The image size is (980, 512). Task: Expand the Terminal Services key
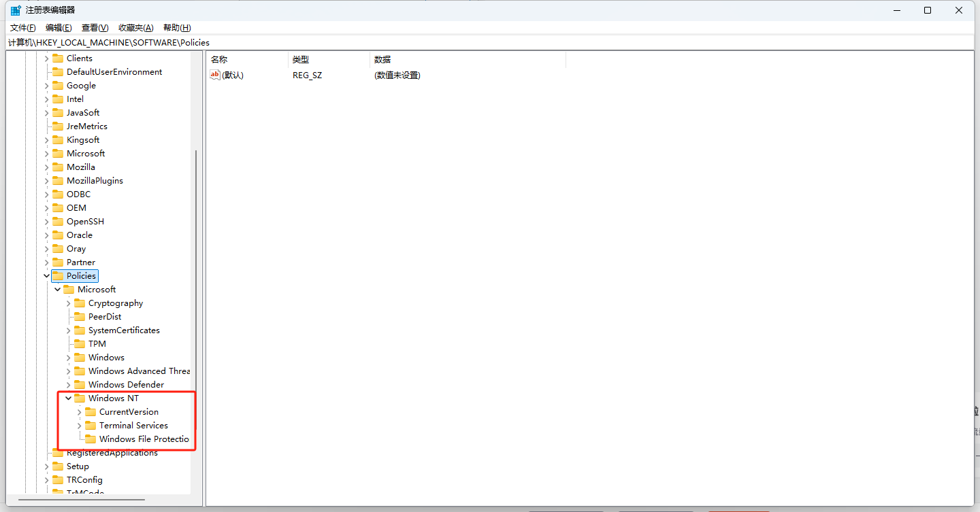click(x=79, y=426)
